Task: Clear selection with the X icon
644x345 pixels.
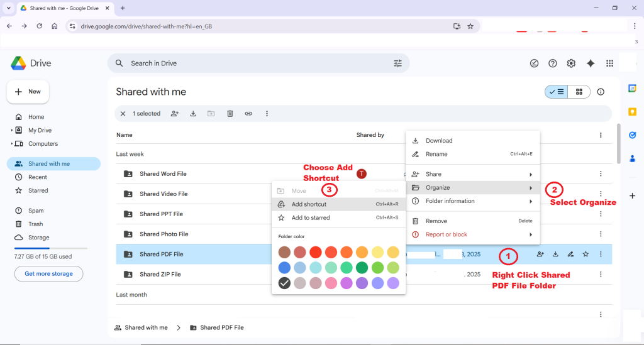Action: pos(123,114)
